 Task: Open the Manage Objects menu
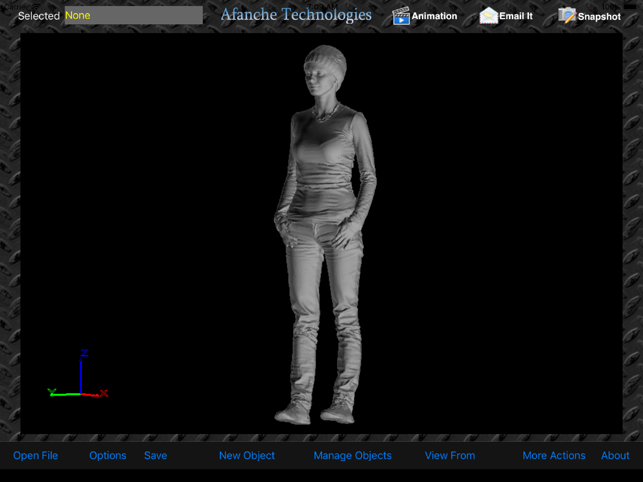tap(353, 455)
